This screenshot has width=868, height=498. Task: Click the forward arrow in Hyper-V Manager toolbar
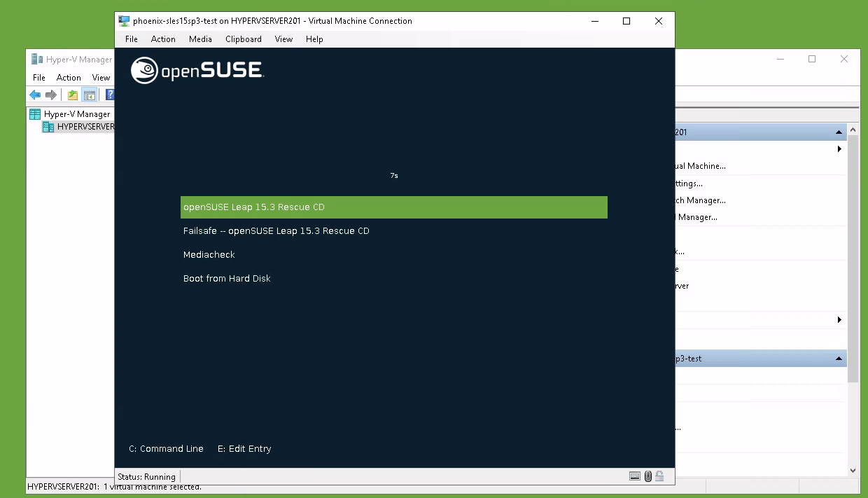tap(50, 95)
